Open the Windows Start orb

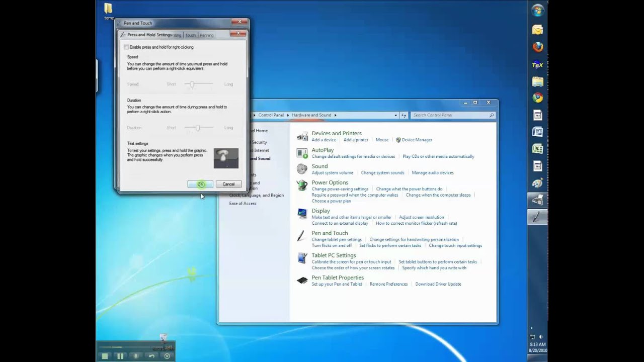(538, 10)
